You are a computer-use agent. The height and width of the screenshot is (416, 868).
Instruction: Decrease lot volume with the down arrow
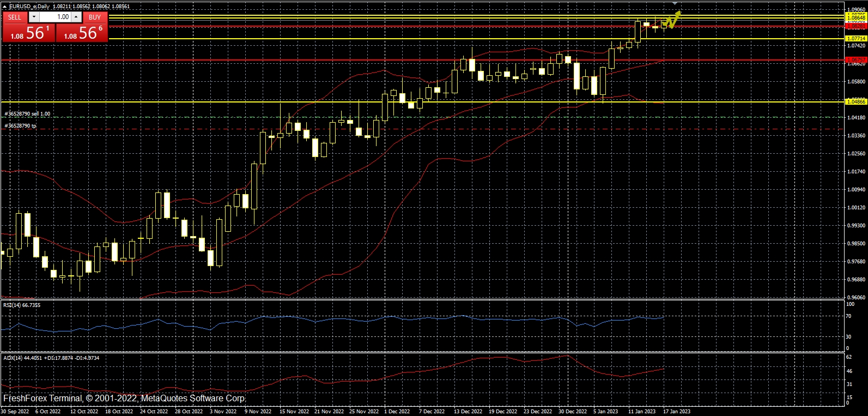tap(34, 17)
